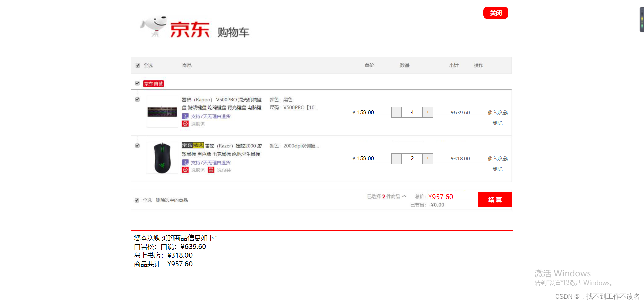Open the Rapoo V500PRO product title
The height and width of the screenshot is (303, 644).
(x=222, y=103)
